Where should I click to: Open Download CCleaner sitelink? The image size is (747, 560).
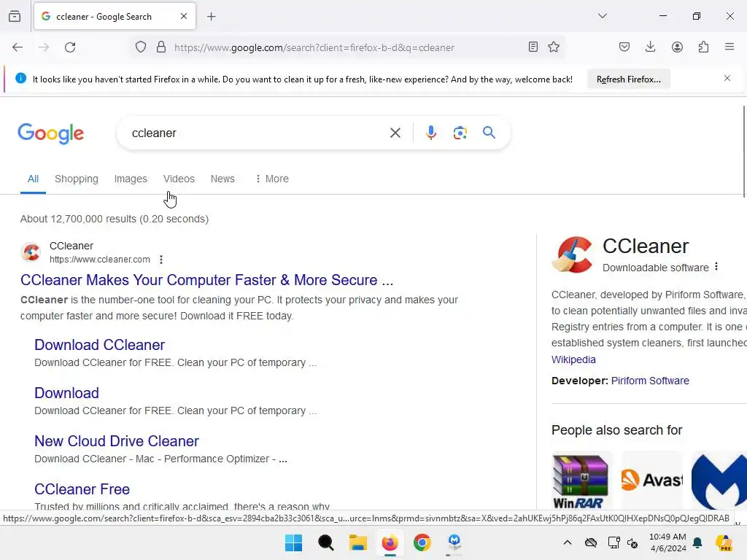click(x=99, y=345)
